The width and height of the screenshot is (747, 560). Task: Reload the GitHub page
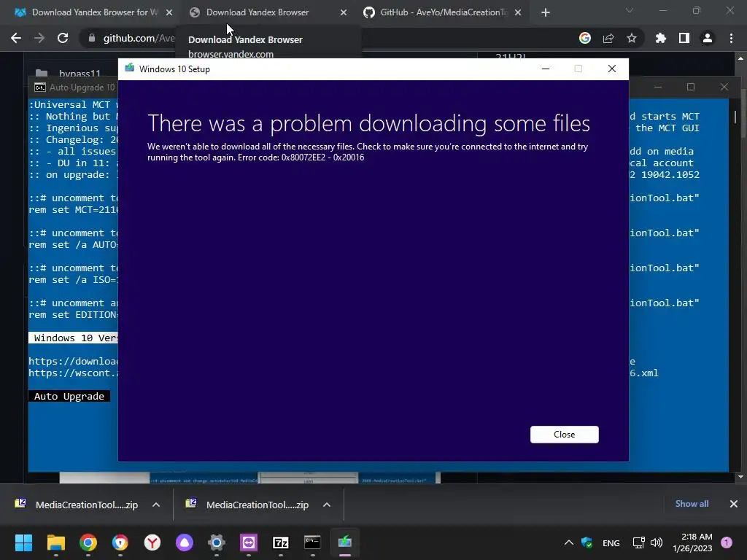(x=63, y=38)
